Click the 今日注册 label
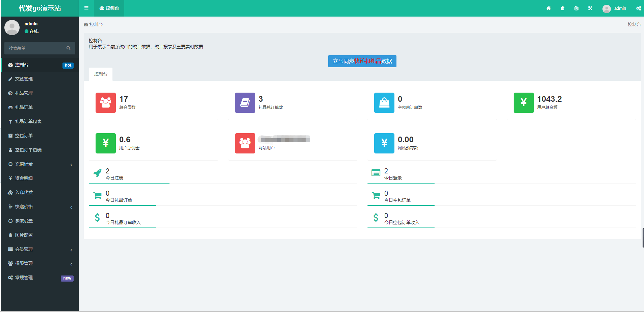Viewport: 644px width, 312px height. click(114, 178)
